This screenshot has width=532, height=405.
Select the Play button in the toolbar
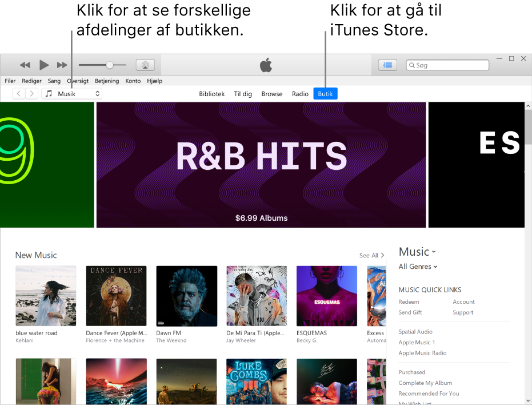click(44, 65)
